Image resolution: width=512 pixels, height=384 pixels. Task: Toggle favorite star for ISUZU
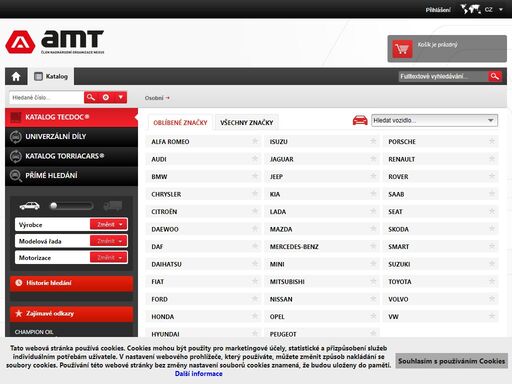click(x=373, y=141)
